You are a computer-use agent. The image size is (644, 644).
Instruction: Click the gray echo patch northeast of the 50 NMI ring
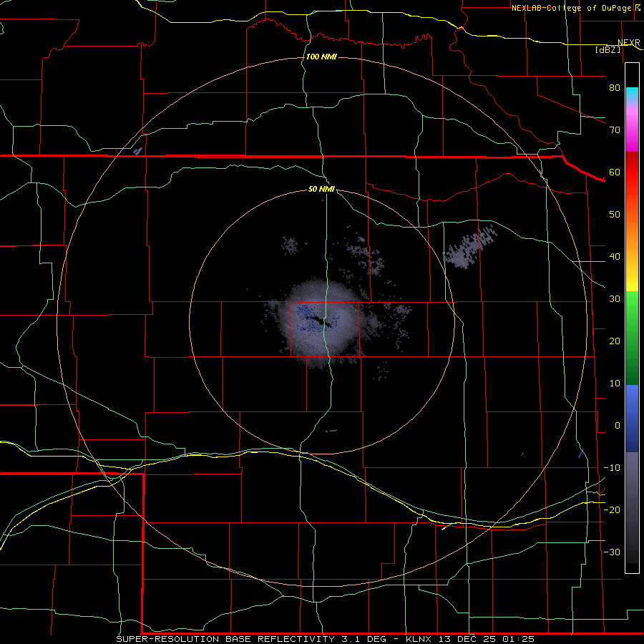(470, 248)
